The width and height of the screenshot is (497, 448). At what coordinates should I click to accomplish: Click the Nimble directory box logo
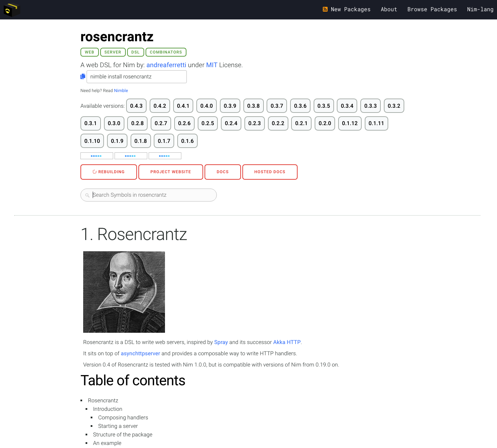(x=12, y=10)
